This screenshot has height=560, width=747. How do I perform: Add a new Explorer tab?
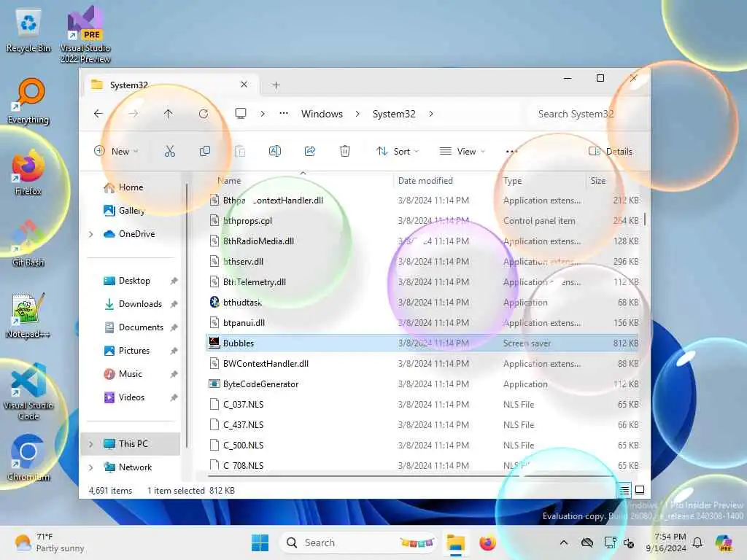pos(276,85)
